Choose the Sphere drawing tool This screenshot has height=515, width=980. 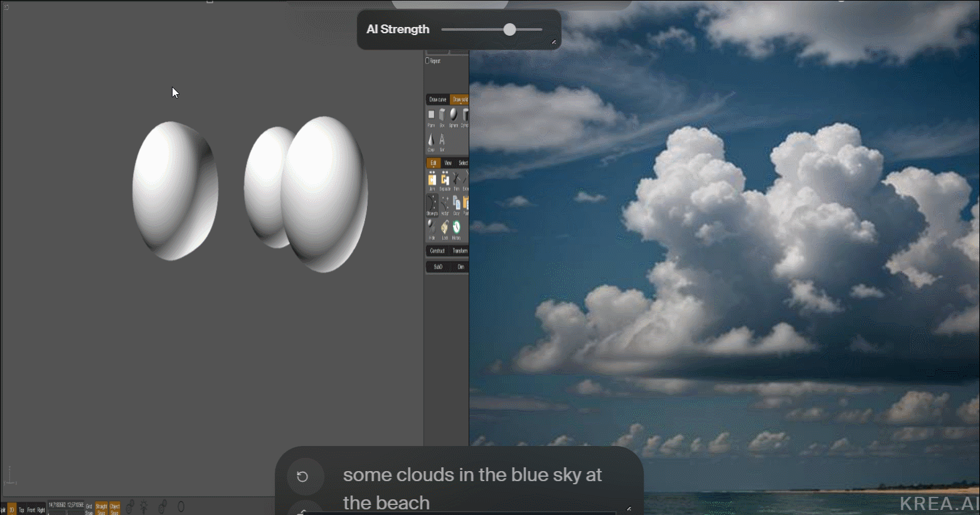[453, 117]
